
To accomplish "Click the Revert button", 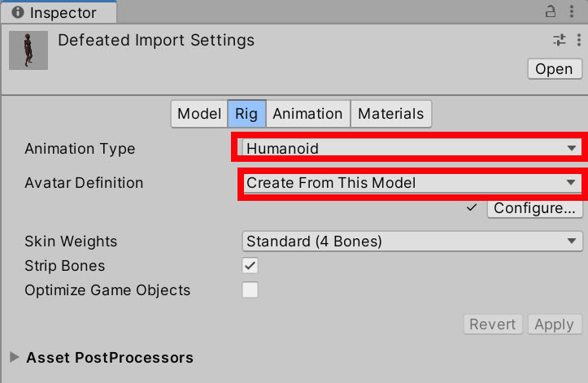I will 493,324.
